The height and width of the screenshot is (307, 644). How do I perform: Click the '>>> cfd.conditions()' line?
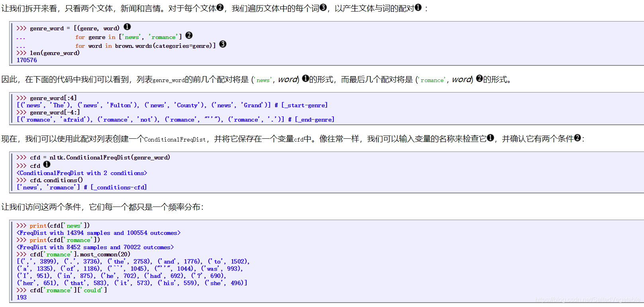pos(49,180)
